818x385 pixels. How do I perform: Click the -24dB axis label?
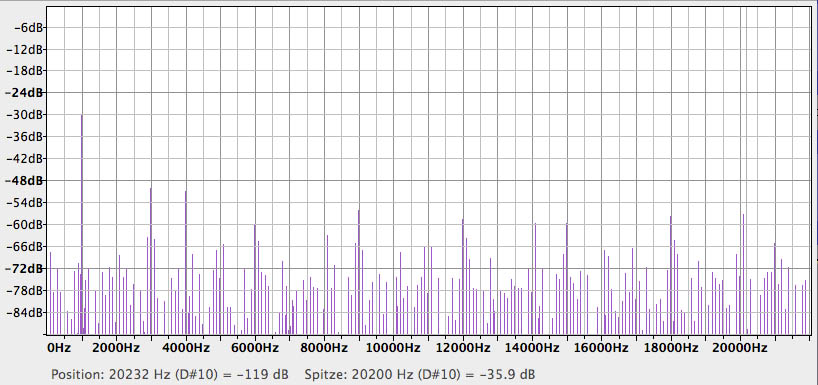(24, 93)
